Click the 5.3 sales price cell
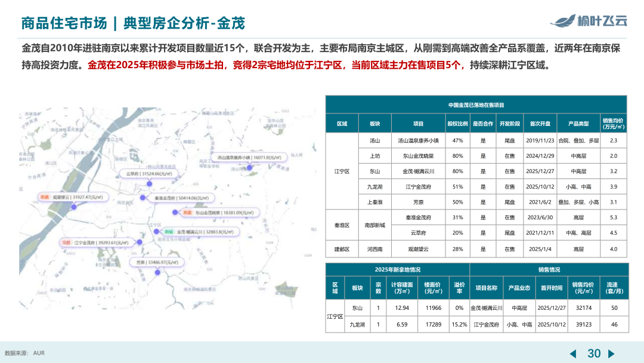Image resolution: width=644 pixels, height=363 pixels. (613, 217)
